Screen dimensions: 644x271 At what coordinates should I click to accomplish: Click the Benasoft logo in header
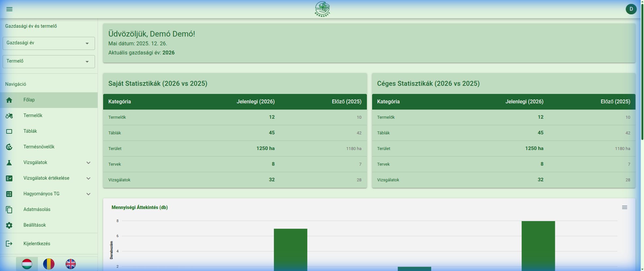(322, 9)
